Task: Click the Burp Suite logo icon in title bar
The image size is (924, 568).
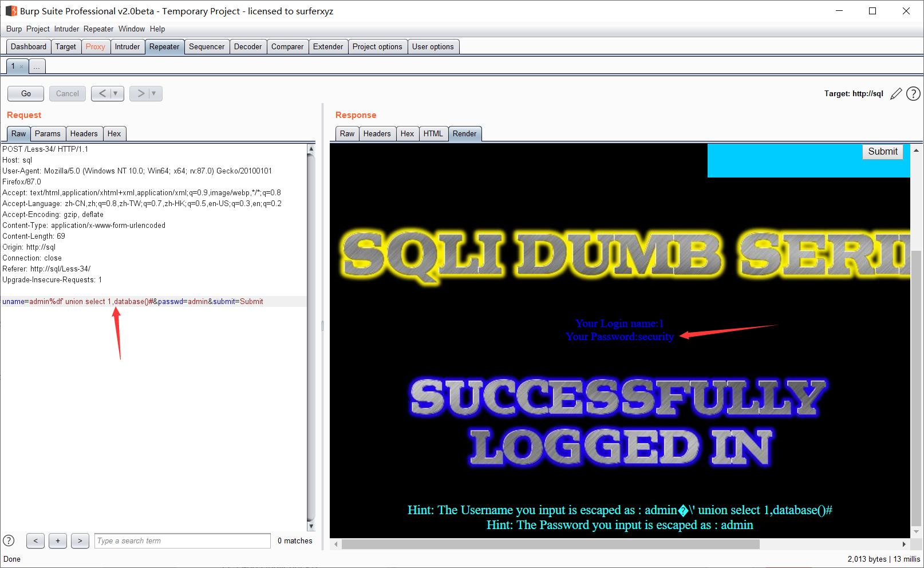Action: [x=11, y=11]
